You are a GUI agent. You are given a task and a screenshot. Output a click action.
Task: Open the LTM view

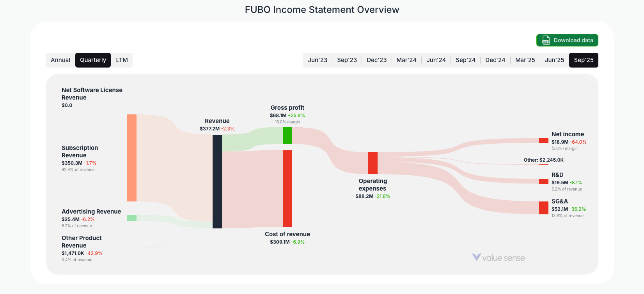click(122, 60)
